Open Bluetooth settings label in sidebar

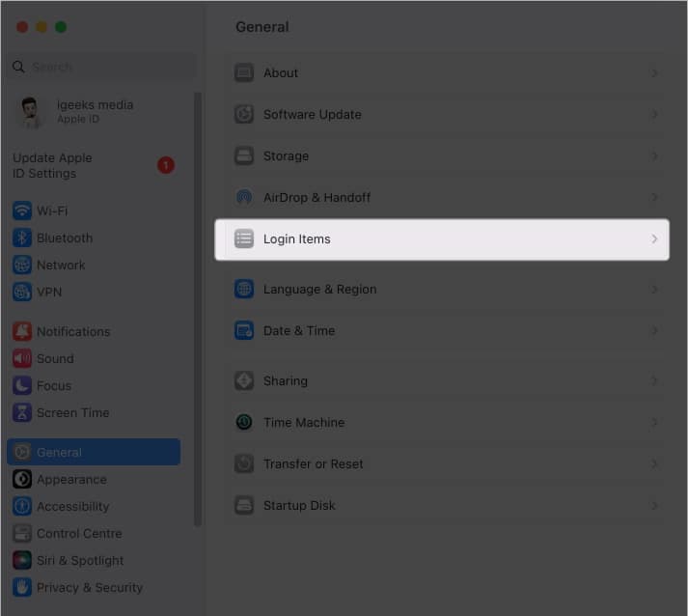(x=65, y=238)
